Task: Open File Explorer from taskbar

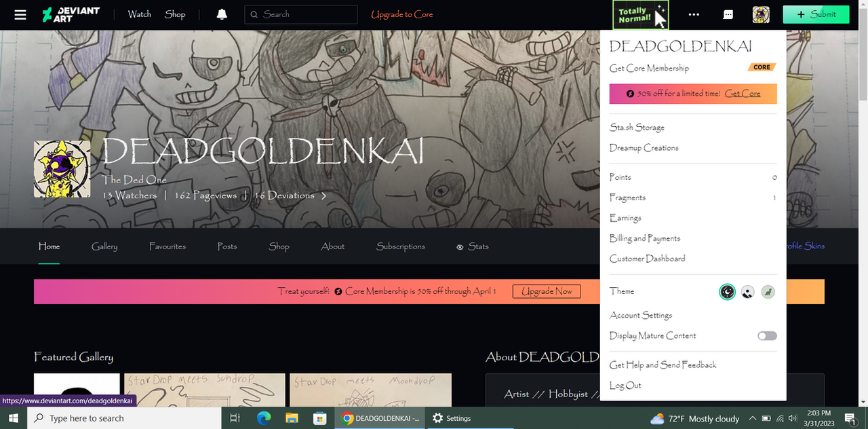Action: click(292, 418)
